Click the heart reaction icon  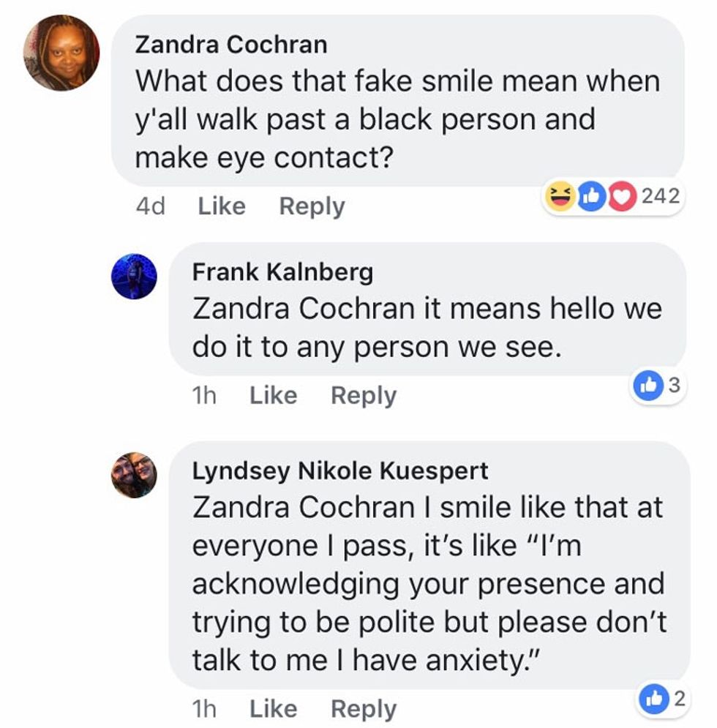[x=622, y=197]
